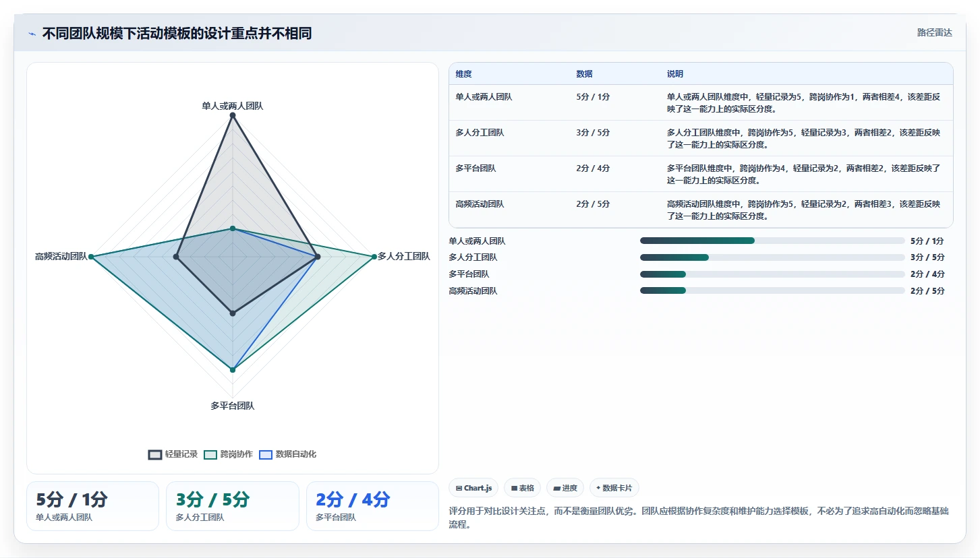Click the 2分 / 5分 value right of the progress bar
Screen dimensions: 980x558
coord(927,291)
